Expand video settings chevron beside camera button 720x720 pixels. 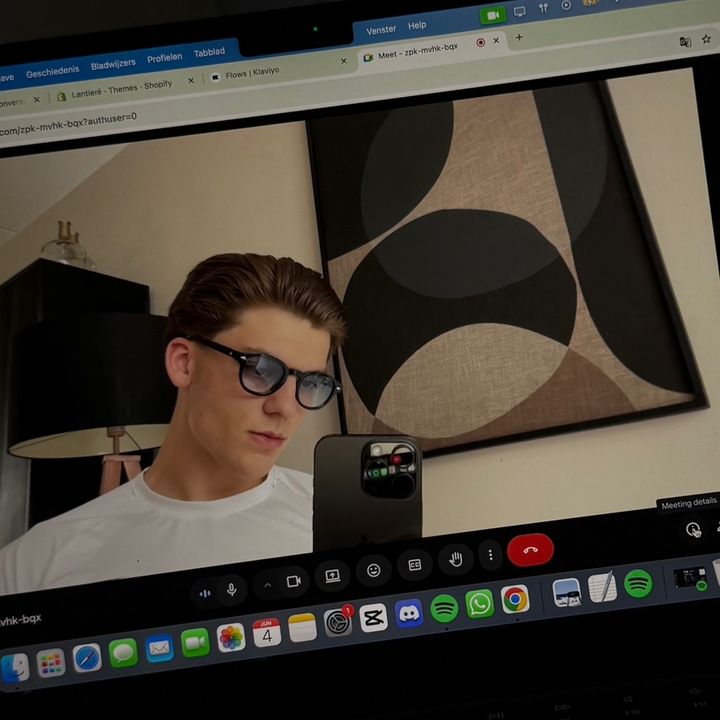(267, 585)
